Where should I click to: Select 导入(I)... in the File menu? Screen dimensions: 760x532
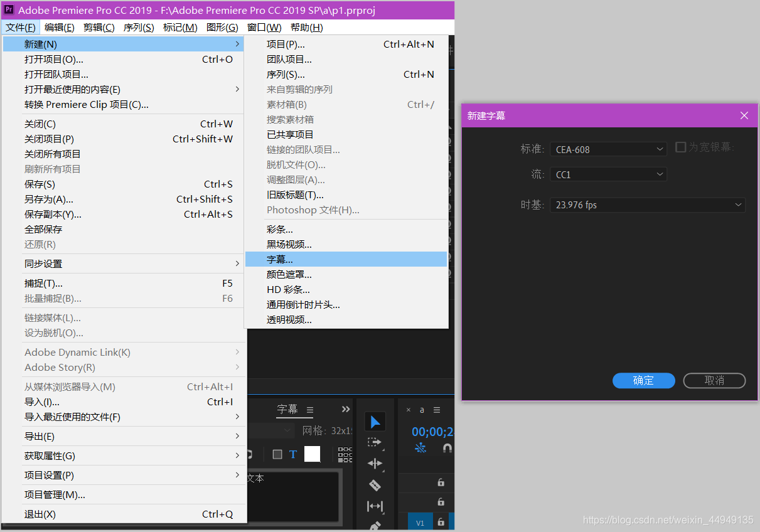[x=124, y=402]
